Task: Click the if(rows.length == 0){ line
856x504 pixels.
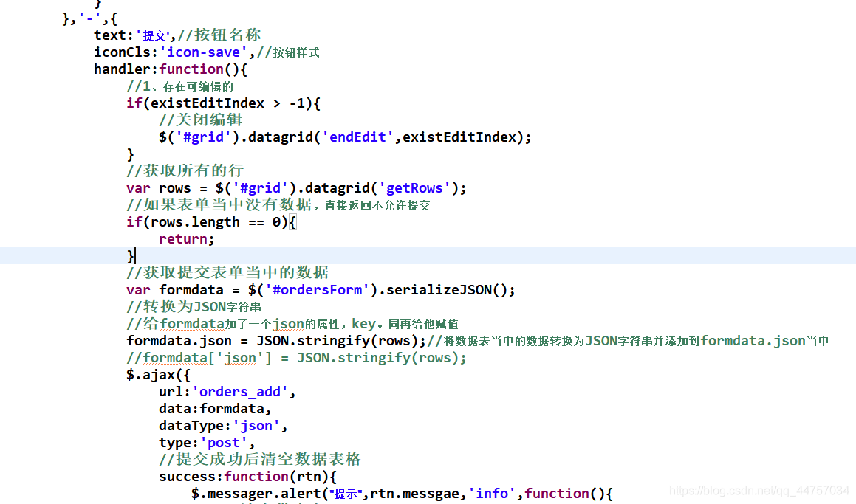Action: click(x=211, y=222)
